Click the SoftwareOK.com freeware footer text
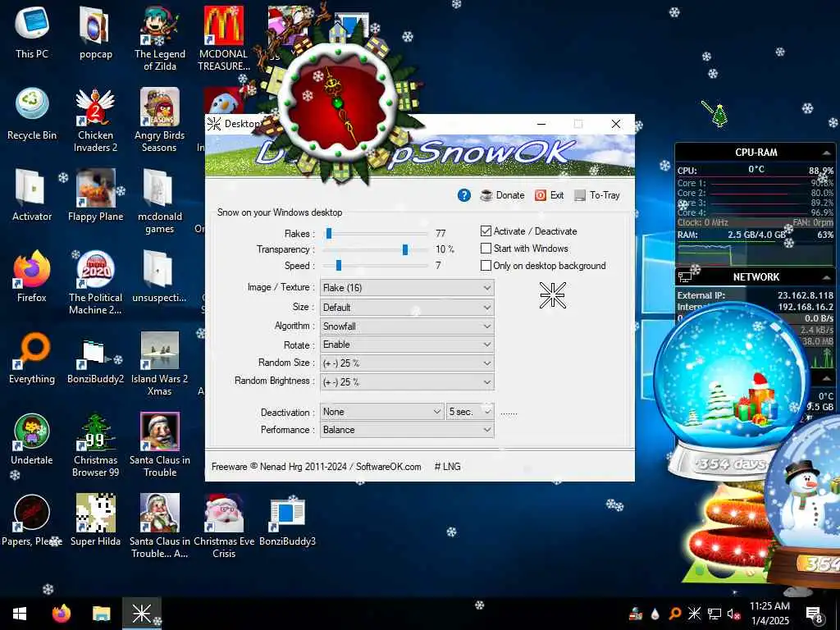The height and width of the screenshot is (630, 840). [x=316, y=467]
